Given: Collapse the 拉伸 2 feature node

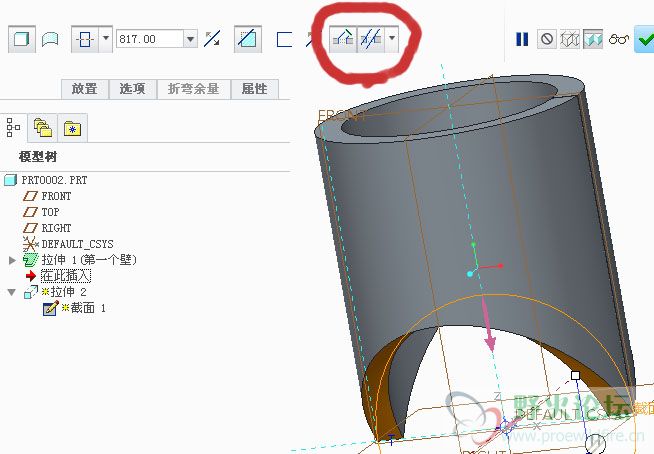Looking at the screenshot, I should 12,292.
